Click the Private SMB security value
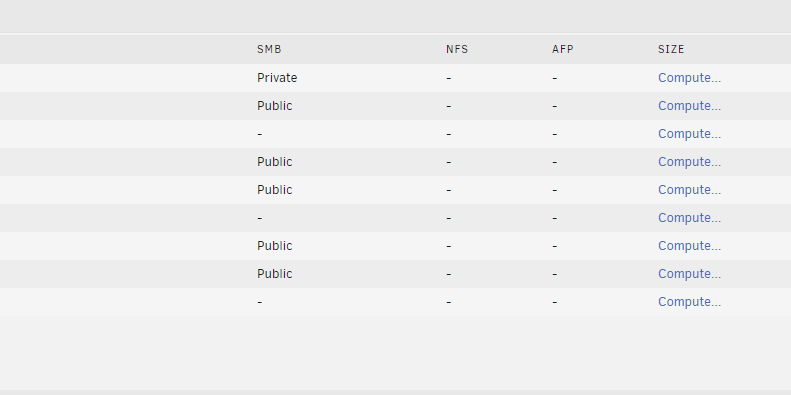Screen dimensions: 791x395 [277, 78]
